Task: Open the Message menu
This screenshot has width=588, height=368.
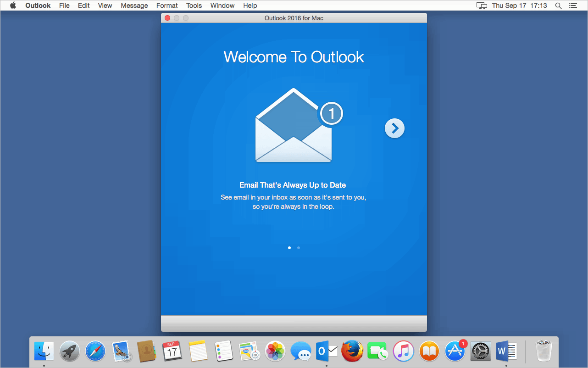Action: pyautogui.click(x=134, y=6)
